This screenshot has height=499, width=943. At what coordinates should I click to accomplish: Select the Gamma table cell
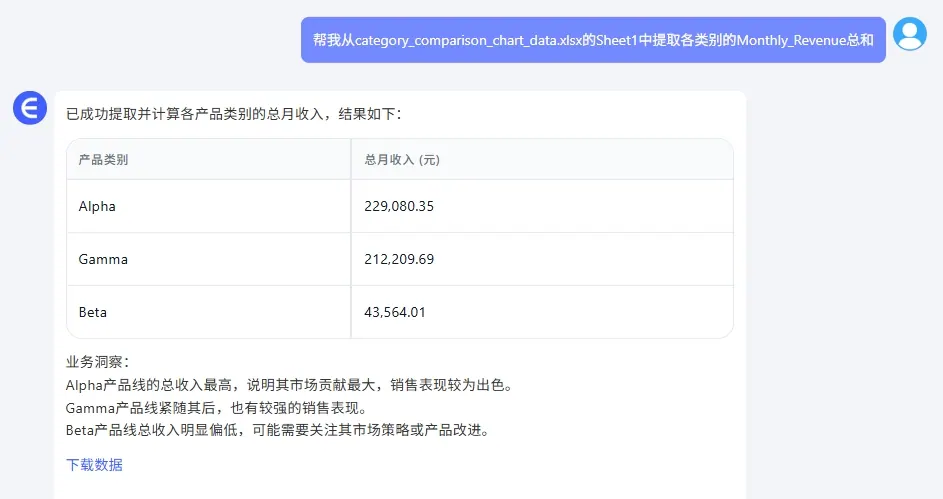(x=209, y=259)
